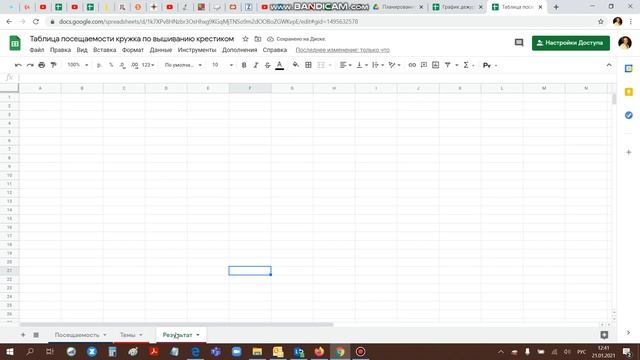
Task: Open the zoom 100% dropdown
Action: point(78,65)
